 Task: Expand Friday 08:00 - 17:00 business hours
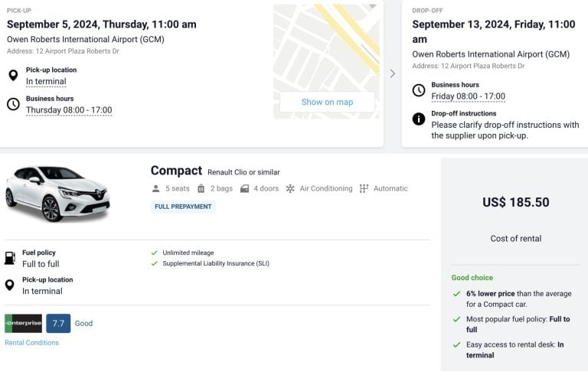[x=468, y=96]
